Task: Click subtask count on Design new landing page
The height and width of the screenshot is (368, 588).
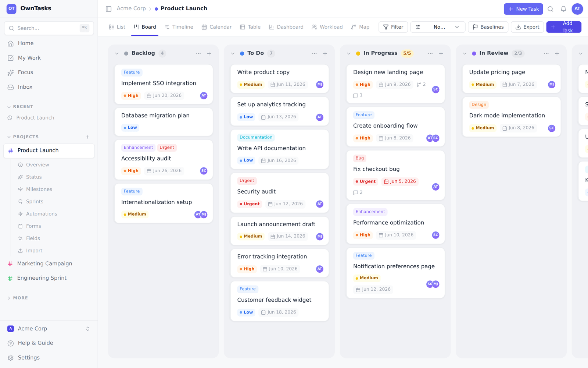Action: [421, 84]
